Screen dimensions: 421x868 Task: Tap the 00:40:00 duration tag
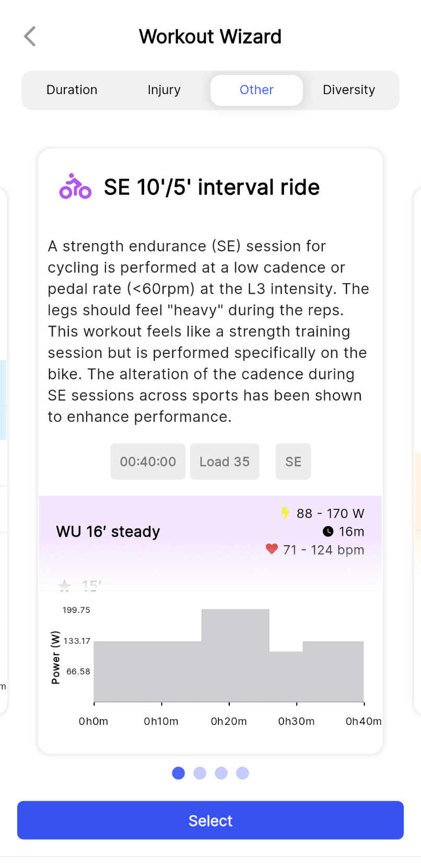pyautogui.click(x=148, y=461)
